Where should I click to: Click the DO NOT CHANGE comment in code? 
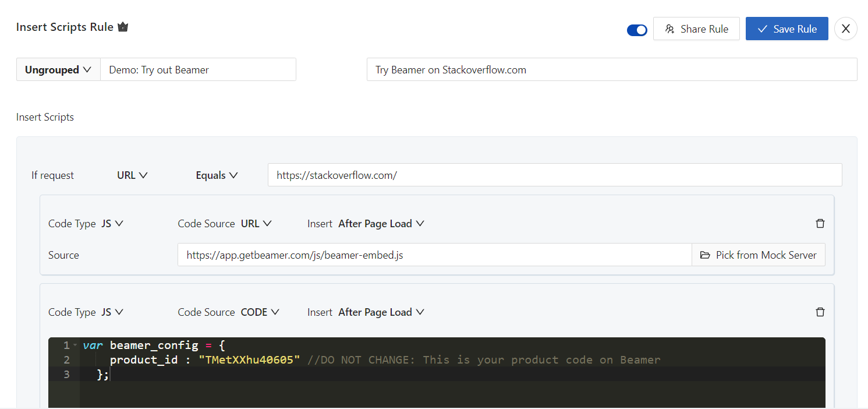point(484,360)
